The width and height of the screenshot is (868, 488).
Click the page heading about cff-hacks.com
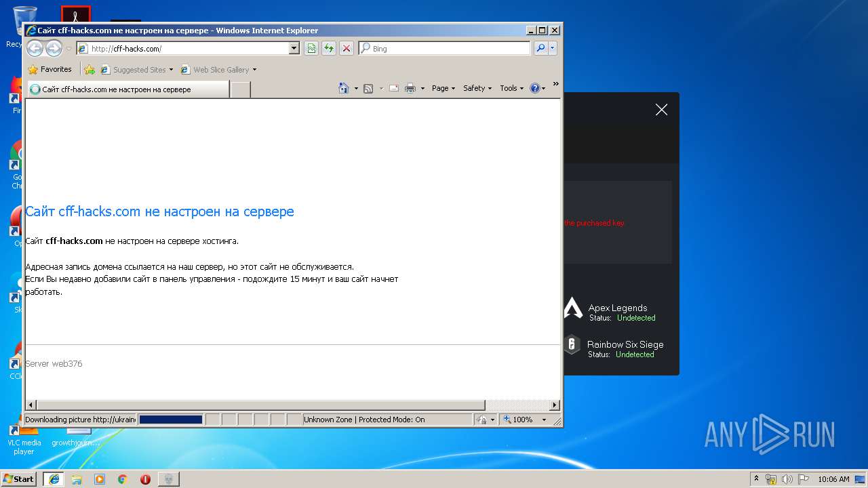pos(159,211)
